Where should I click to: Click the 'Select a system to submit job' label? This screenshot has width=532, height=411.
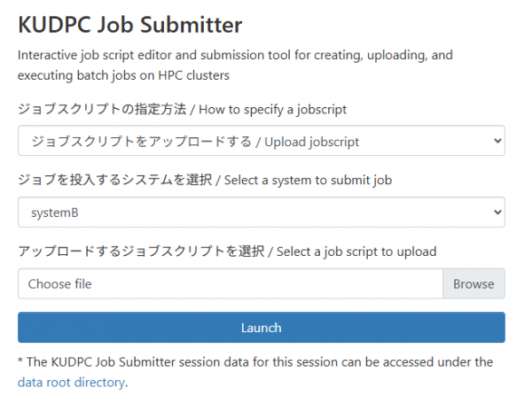(308, 180)
